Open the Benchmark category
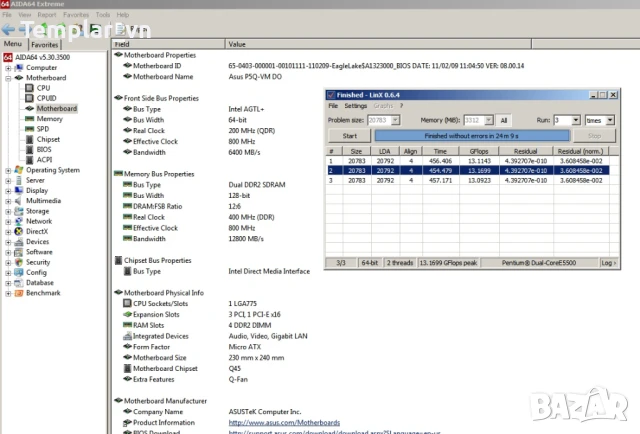 pos(42,293)
